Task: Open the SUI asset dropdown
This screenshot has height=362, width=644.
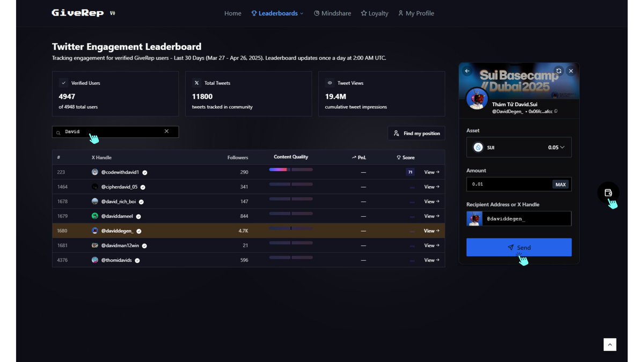Action: click(x=519, y=147)
